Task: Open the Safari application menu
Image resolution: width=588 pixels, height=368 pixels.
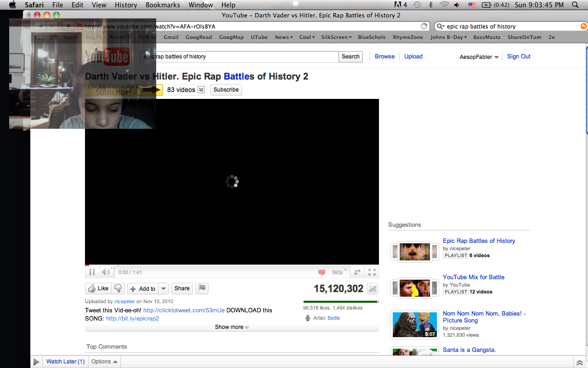Action: click(x=34, y=5)
